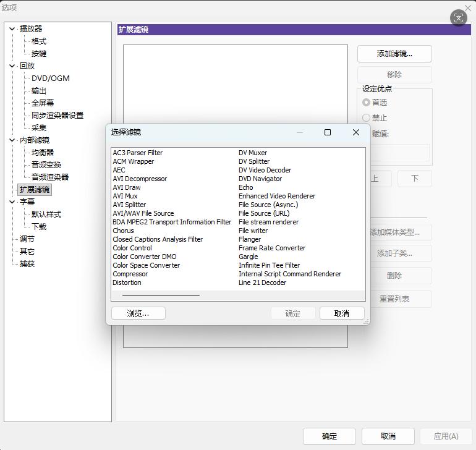Image resolution: width=476 pixels, height=450 pixels.
Task: Click the screenshot capture icon at top right
Action: click(458, 18)
